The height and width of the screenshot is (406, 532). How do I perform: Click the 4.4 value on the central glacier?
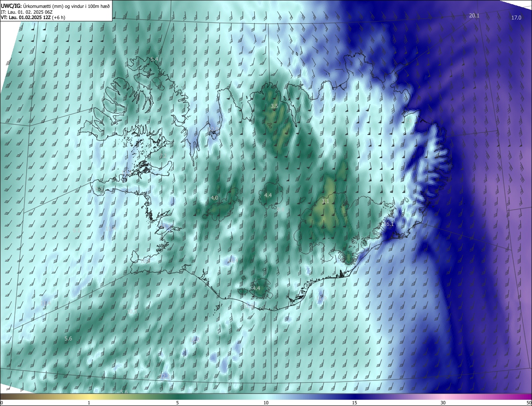tap(268, 195)
